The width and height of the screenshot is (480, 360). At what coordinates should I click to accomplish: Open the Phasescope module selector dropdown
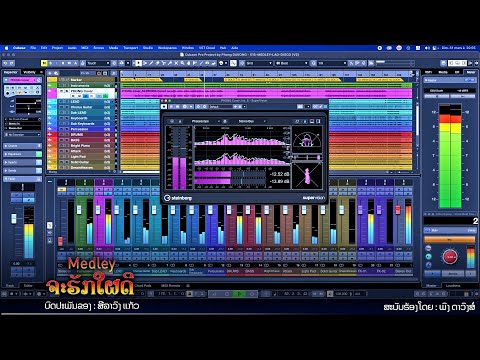tap(204, 121)
